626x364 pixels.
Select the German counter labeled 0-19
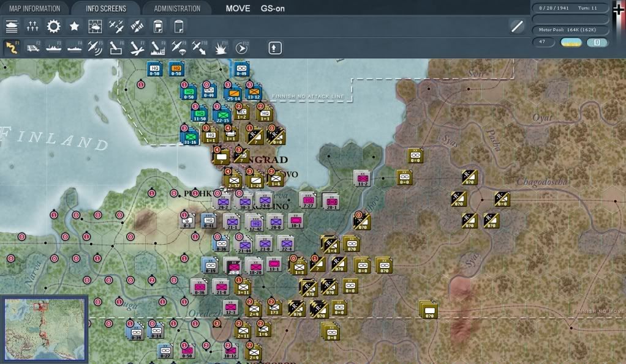coord(210,266)
